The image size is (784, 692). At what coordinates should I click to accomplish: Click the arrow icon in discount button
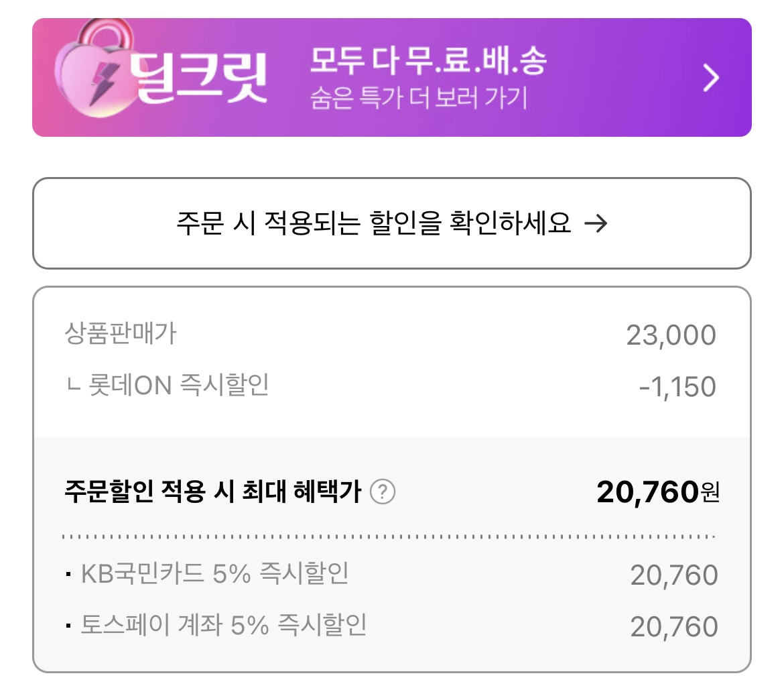(x=596, y=223)
